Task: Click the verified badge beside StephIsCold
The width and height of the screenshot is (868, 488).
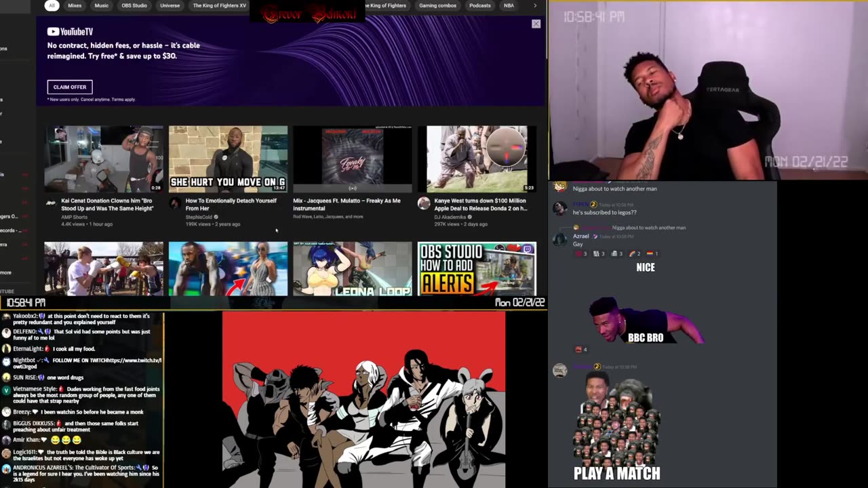Action: tap(216, 217)
